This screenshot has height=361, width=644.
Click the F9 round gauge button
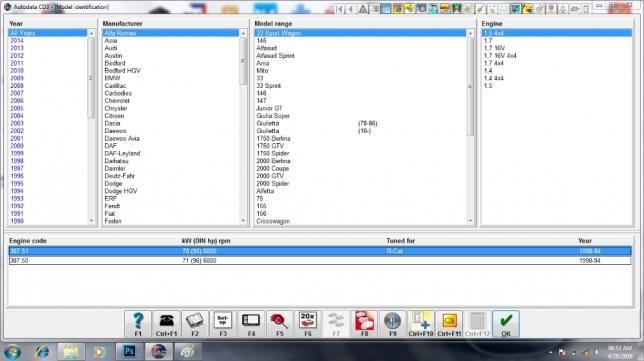point(393,324)
